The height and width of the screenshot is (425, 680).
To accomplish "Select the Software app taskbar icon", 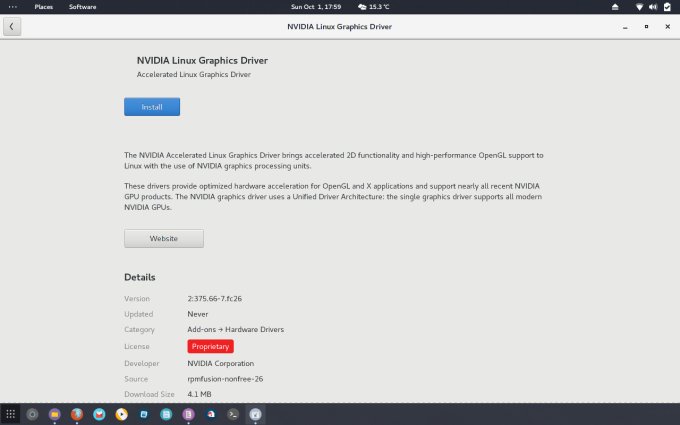I will click(x=255, y=414).
